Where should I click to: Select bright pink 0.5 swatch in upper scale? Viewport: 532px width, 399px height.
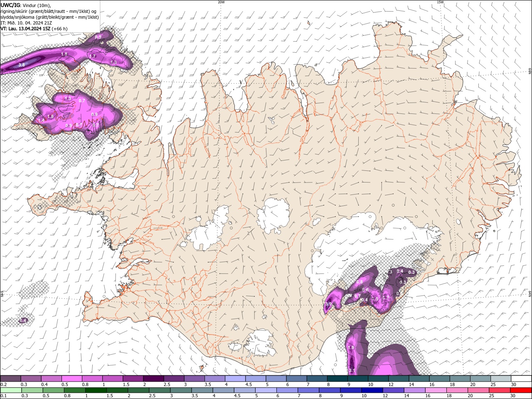[71, 379]
